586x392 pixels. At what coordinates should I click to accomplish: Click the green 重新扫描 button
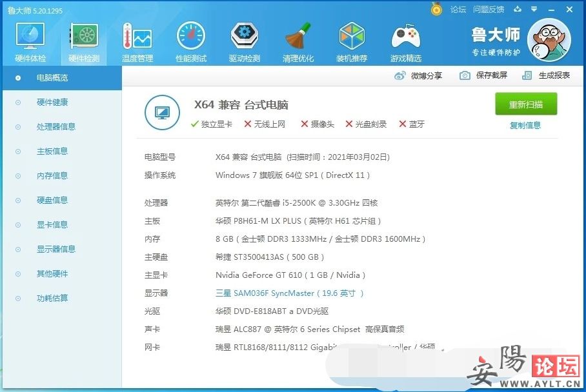tap(526, 104)
